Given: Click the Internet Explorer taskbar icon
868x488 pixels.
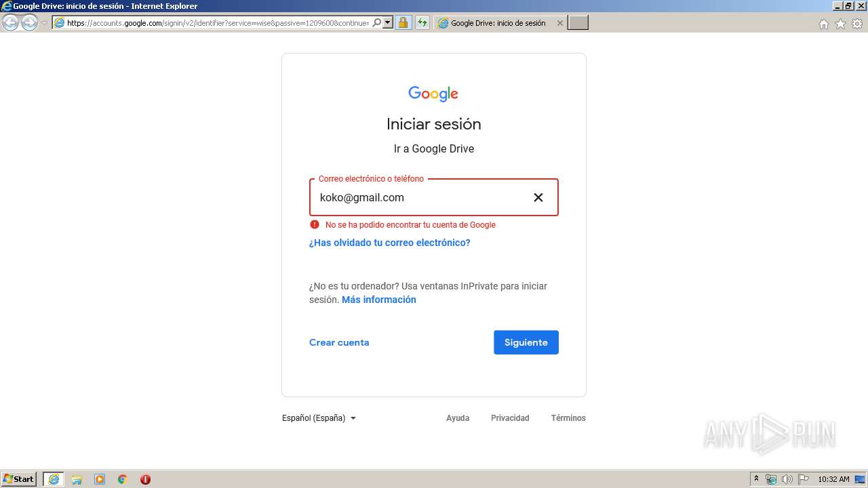Looking at the screenshot, I should tap(54, 479).
